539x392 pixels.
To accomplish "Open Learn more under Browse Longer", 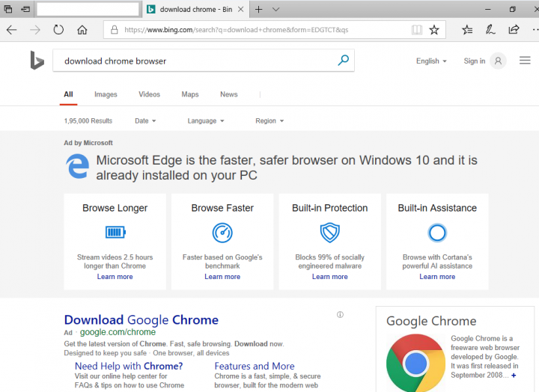I will click(115, 277).
